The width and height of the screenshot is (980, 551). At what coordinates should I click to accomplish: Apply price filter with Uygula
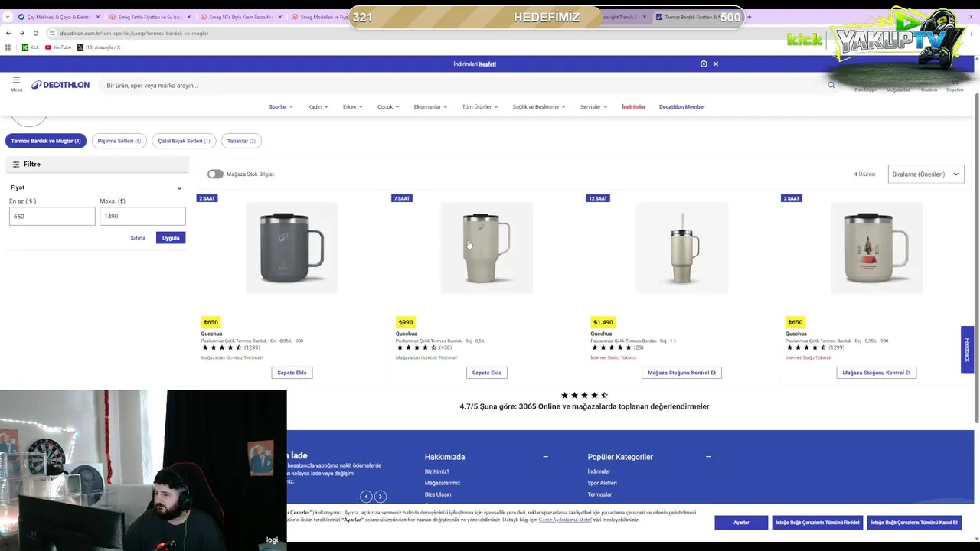coord(171,238)
